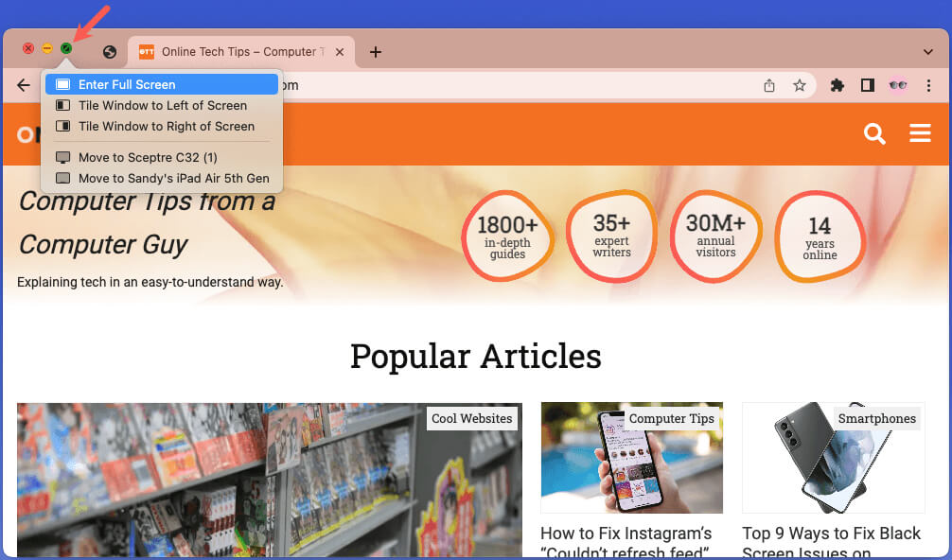Click the Smartphones category label
The width and height of the screenshot is (952, 560).
tap(876, 419)
